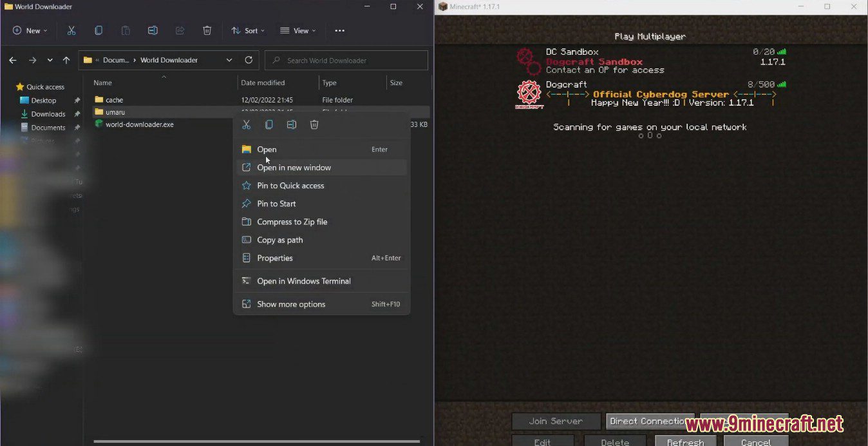Click the DC Sandbox server icon
This screenshot has width=868, height=446.
tap(528, 60)
